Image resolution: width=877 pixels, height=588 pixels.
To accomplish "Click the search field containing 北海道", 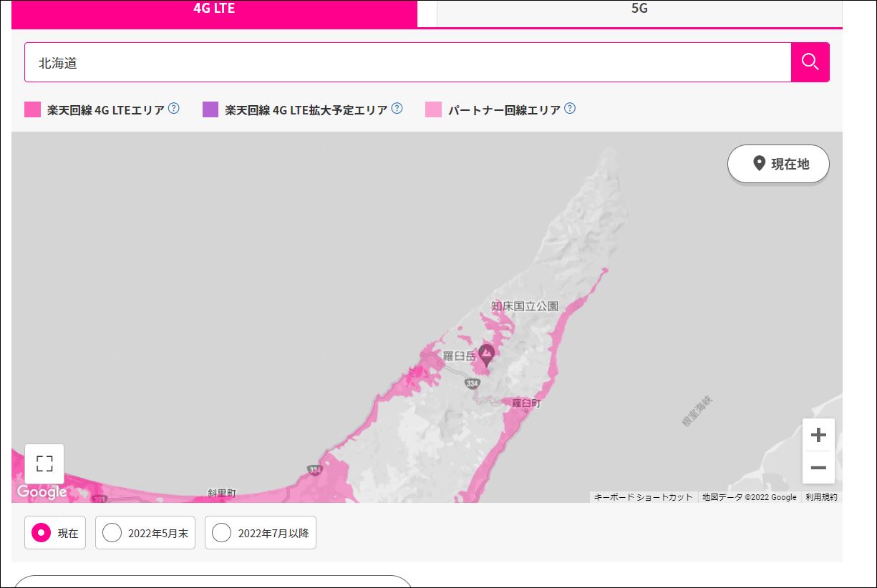I will pos(407,62).
